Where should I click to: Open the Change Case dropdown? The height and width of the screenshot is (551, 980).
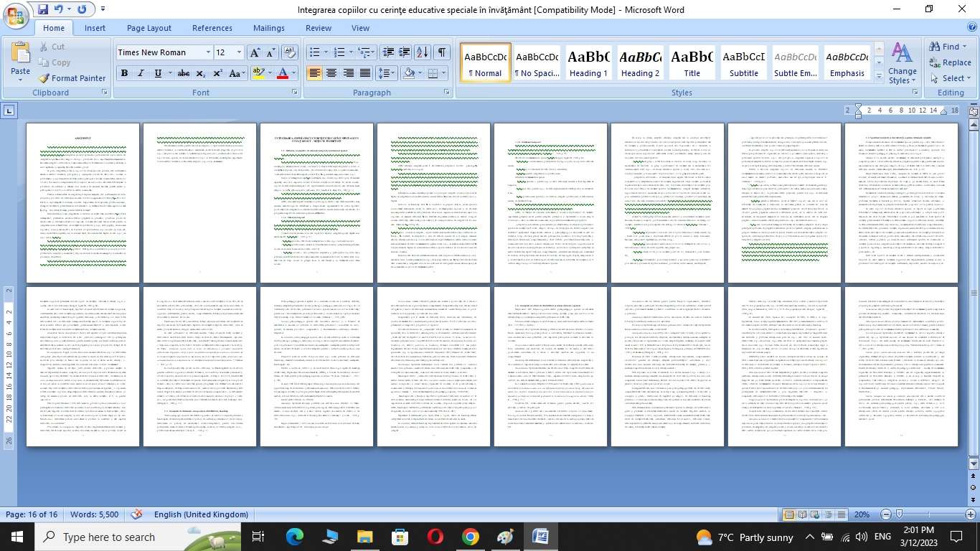point(237,73)
